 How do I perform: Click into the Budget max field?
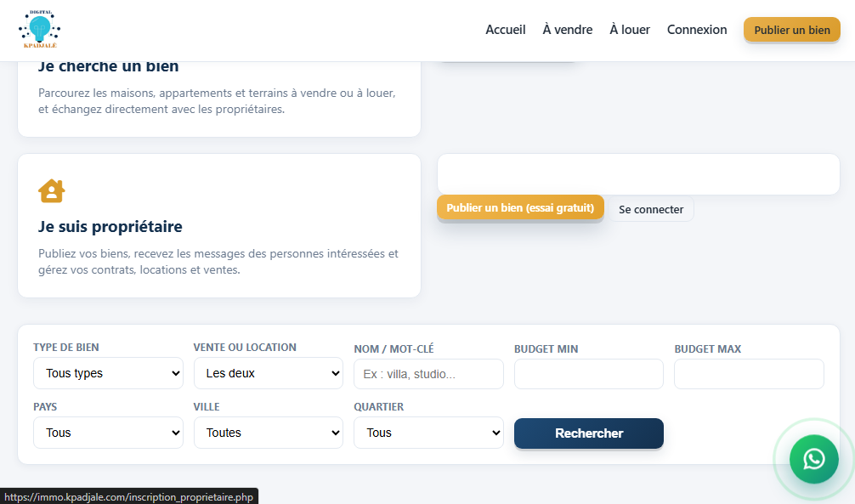750,374
